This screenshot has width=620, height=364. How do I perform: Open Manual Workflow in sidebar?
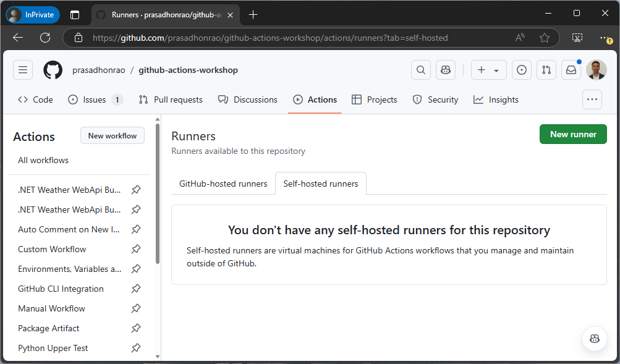pyautogui.click(x=51, y=308)
